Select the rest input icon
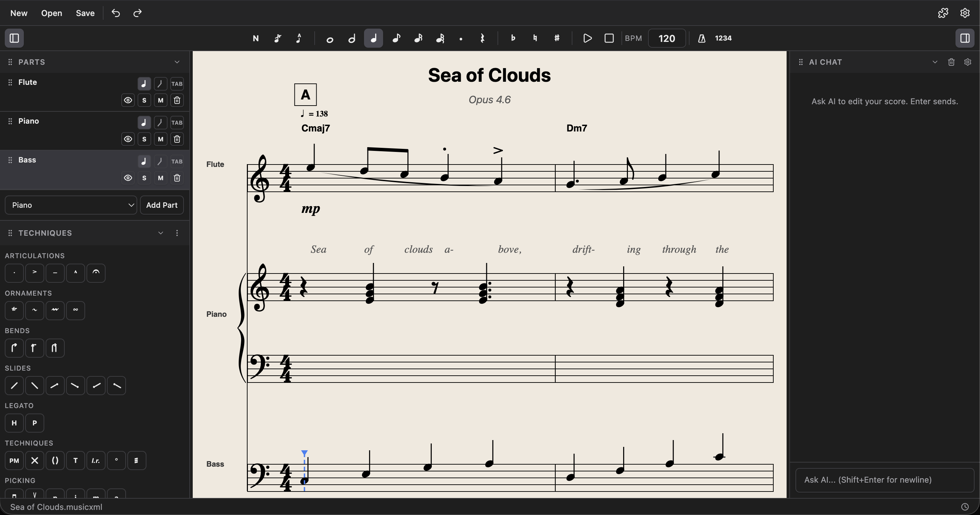 [x=483, y=38]
